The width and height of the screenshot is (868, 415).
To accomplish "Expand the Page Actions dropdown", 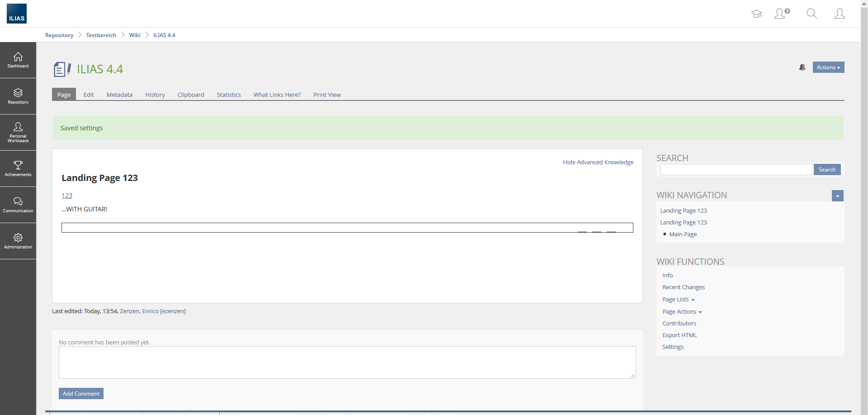I will tap(682, 312).
